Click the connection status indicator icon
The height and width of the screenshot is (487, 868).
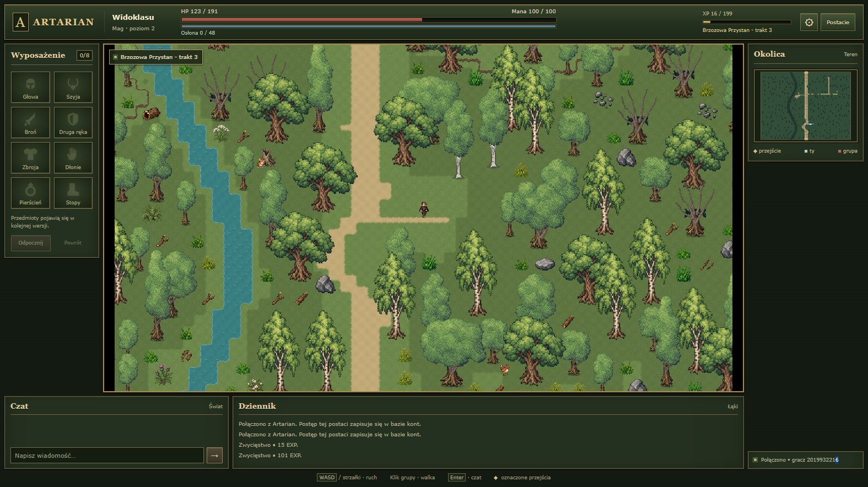(x=755, y=459)
